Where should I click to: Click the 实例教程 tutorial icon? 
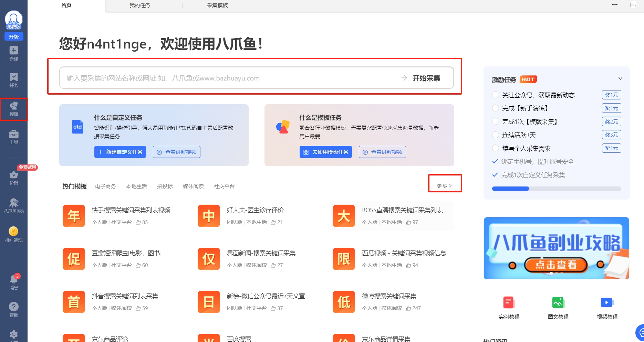coord(509,303)
